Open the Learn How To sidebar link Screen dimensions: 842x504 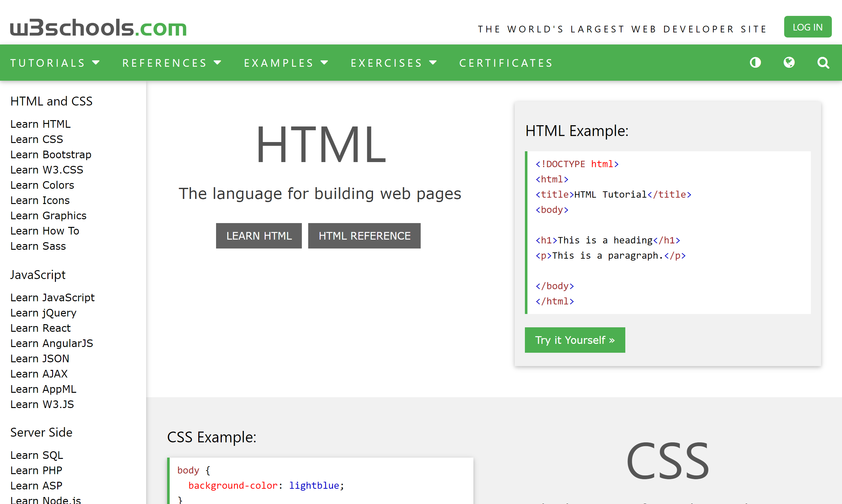(x=45, y=231)
